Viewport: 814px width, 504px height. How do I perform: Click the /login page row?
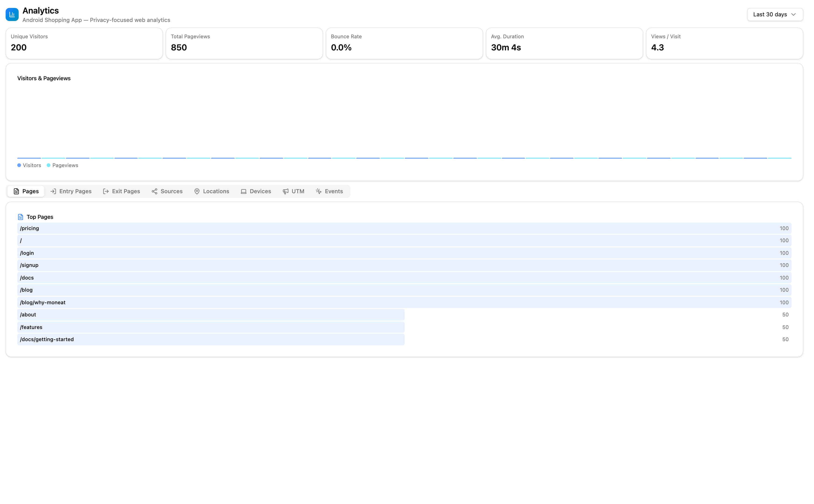(x=404, y=253)
